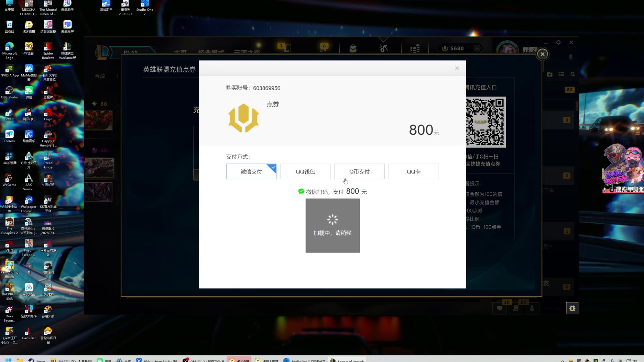644x362 pixels.
Task: Click the gold 点券 RP icon
Action: 243,118
